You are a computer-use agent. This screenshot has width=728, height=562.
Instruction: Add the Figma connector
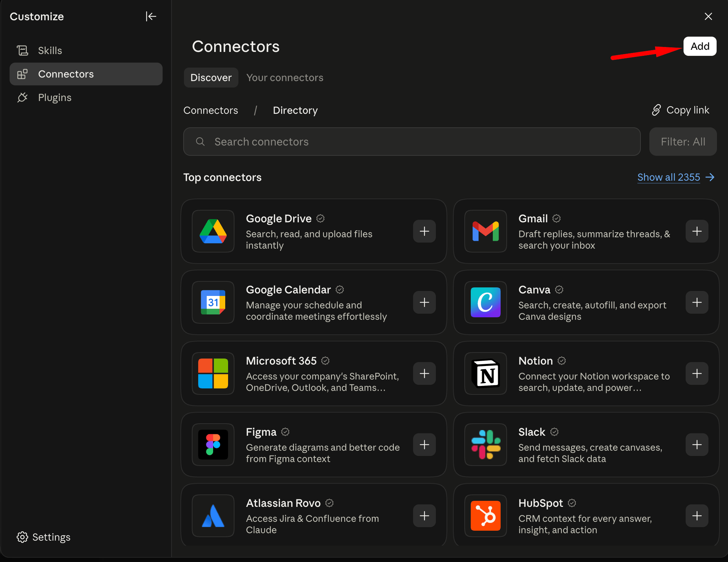pos(424,445)
